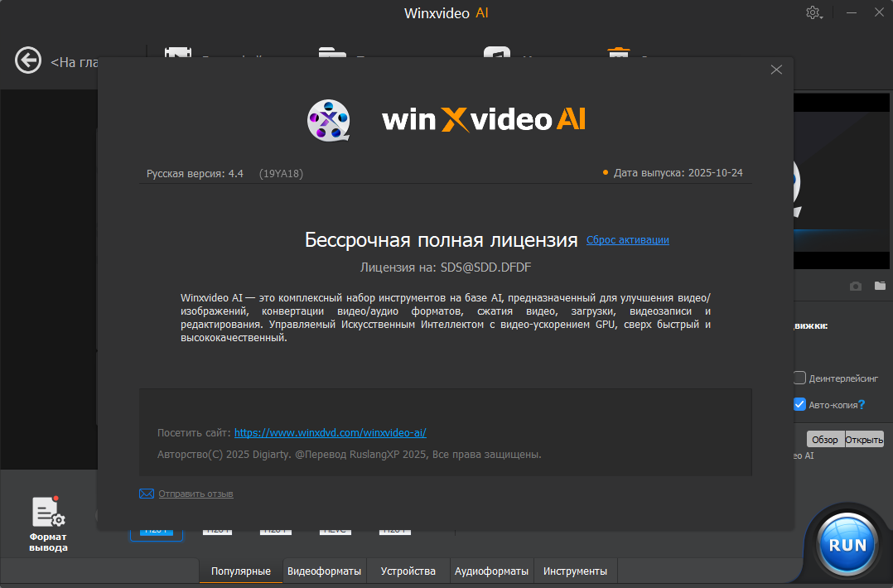The width and height of the screenshot is (893, 588).
Task: Click the Сброс активации link
Action: click(x=628, y=239)
